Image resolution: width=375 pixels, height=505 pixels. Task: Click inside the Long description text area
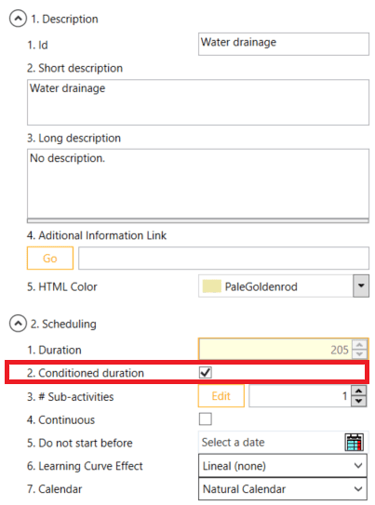[x=198, y=184]
